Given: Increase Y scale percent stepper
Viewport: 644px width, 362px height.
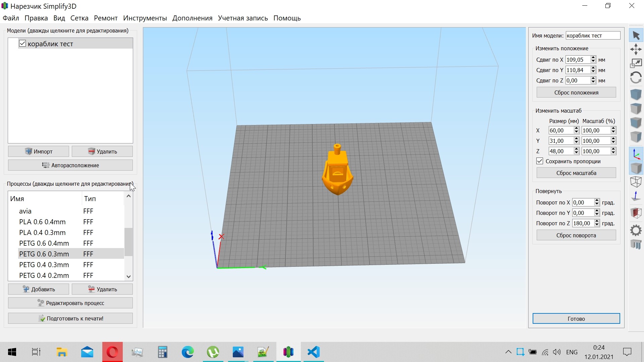Looking at the screenshot, I should (x=613, y=139).
